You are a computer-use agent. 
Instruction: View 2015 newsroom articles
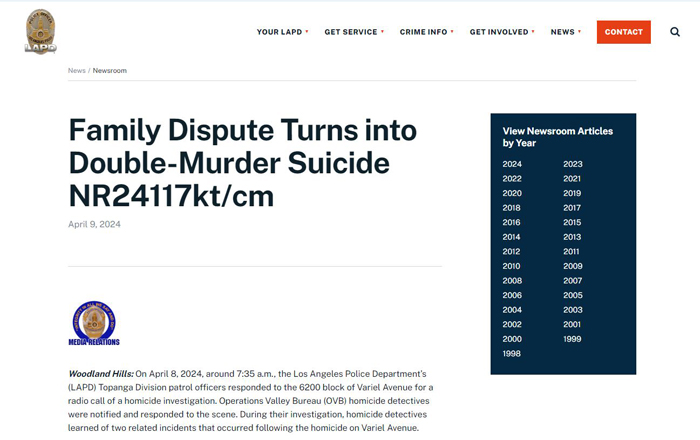[x=572, y=222]
